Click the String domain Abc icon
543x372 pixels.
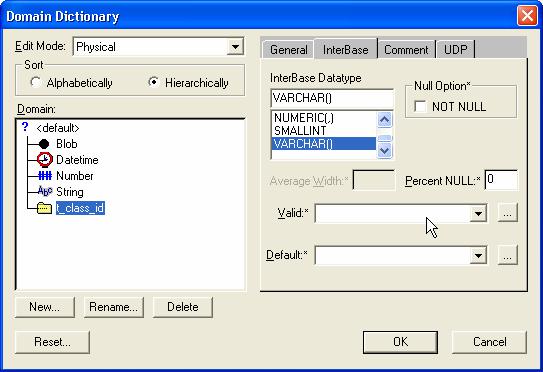click(x=45, y=191)
